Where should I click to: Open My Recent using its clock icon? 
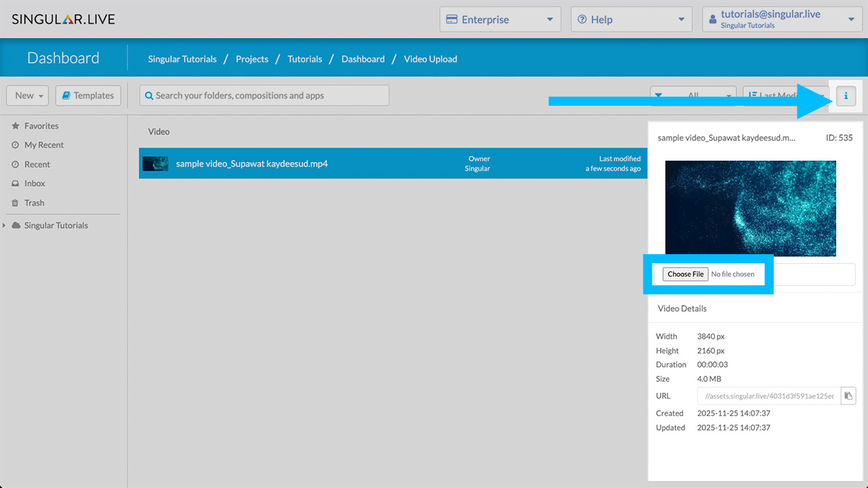(x=14, y=144)
